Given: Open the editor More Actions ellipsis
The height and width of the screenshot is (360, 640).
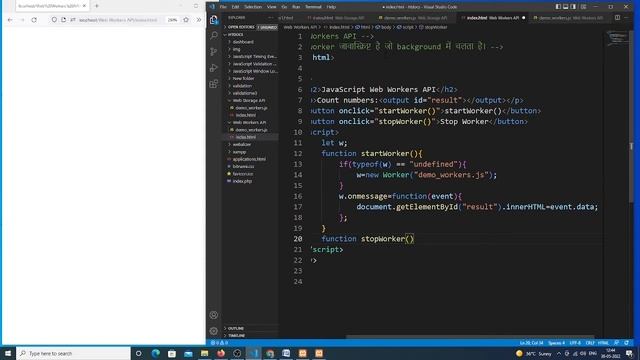Looking at the screenshot, I should coord(626,18).
